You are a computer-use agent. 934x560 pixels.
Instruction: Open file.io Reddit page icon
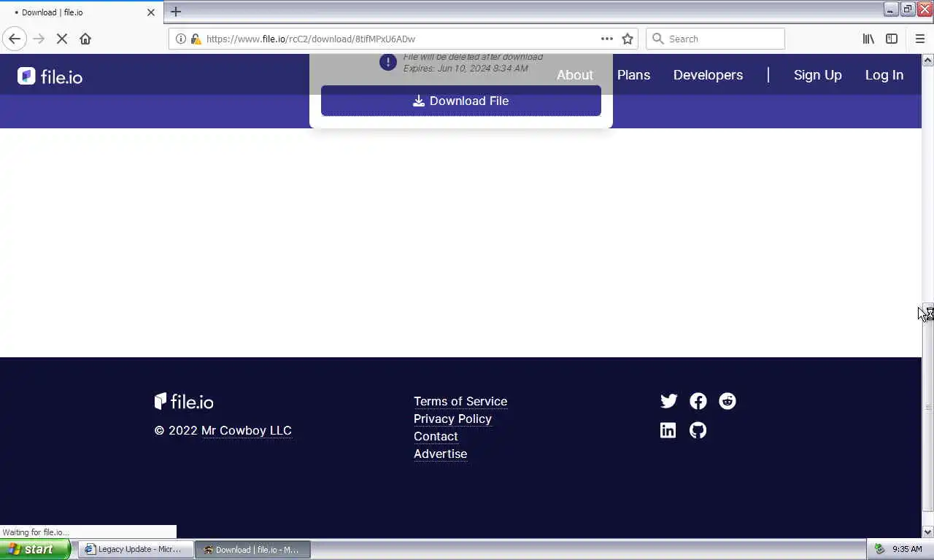point(727,401)
